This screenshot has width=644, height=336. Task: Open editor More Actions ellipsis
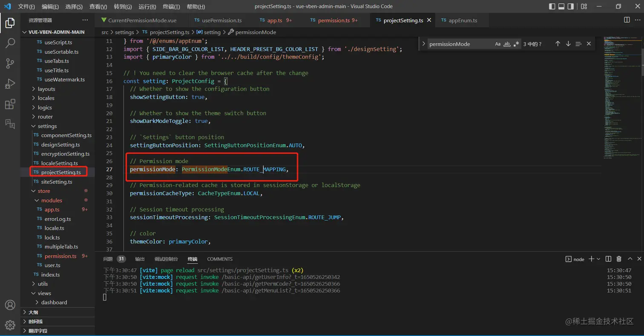pyautogui.click(x=637, y=20)
